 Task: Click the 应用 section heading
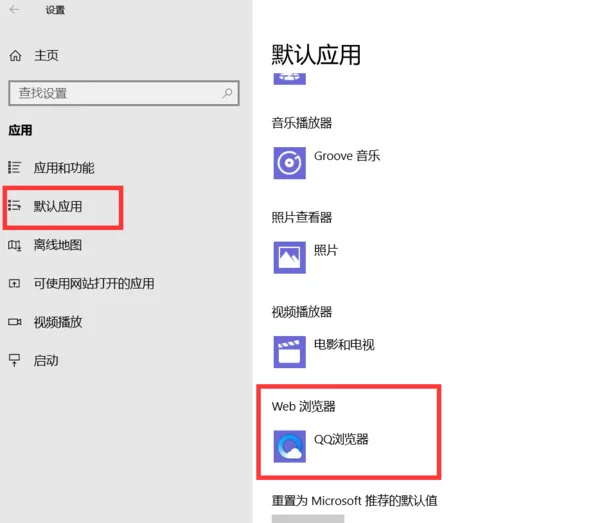click(x=20, y=130)
